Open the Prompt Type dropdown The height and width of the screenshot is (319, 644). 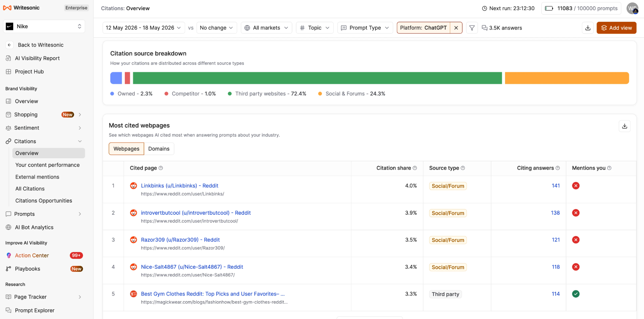point(365,28)
